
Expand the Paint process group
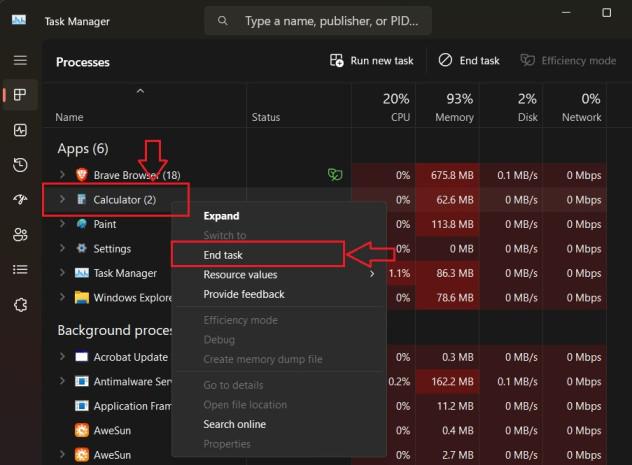[62, 224]
